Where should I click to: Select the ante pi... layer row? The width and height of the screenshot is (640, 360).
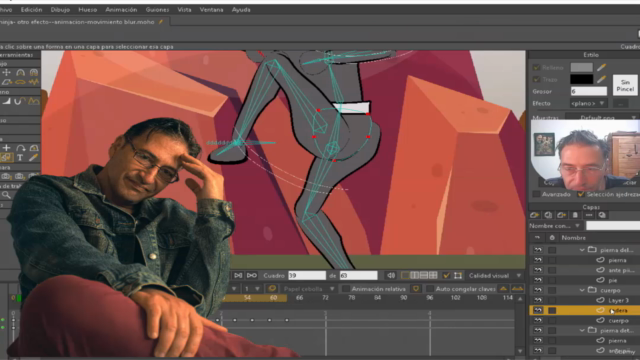pyautogui.click(x=584, y=270)
